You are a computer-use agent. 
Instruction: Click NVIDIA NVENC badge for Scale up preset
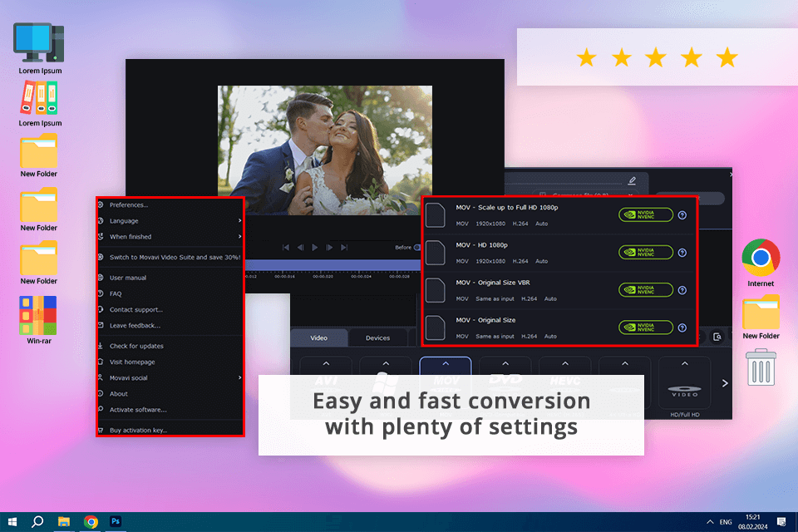646,214
